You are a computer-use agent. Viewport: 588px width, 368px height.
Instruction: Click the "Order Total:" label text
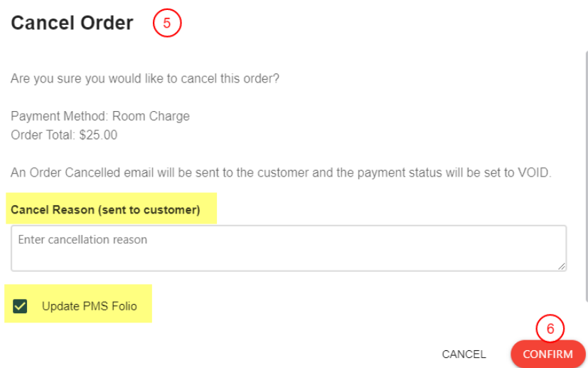point(42,135)
